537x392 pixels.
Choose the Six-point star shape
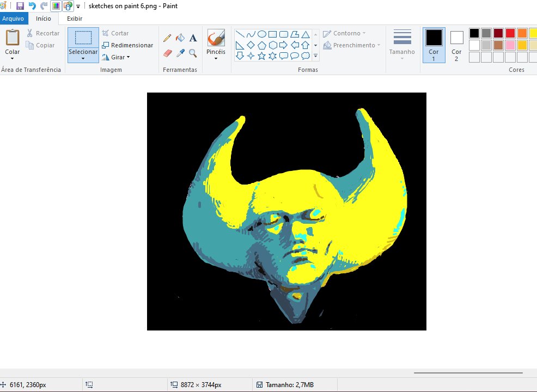[273, 56]
